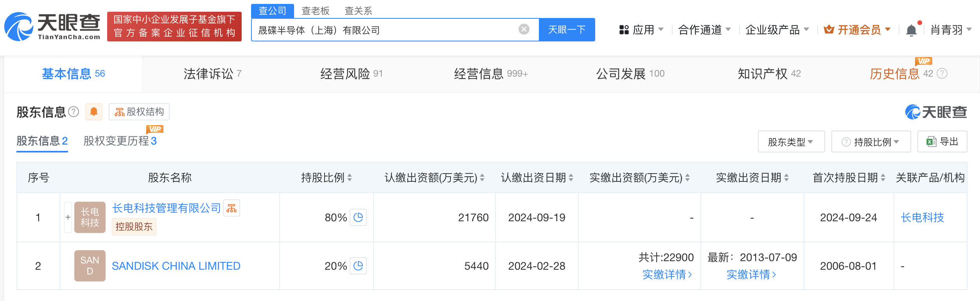Viewport: 980px width, 301px height.
Task: Switch to 股权变更历程 sub-tab
Action: 120,141
